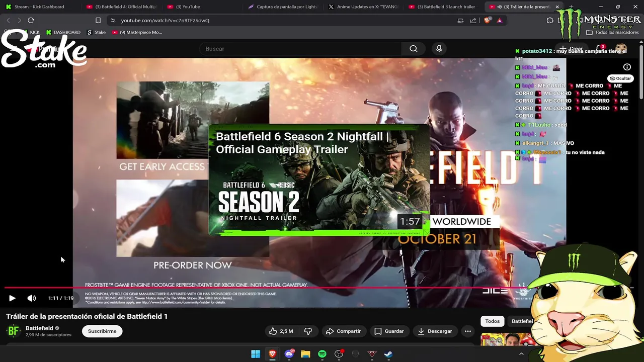
Task: Show hidden system tray icons
Action: point(521,354)
